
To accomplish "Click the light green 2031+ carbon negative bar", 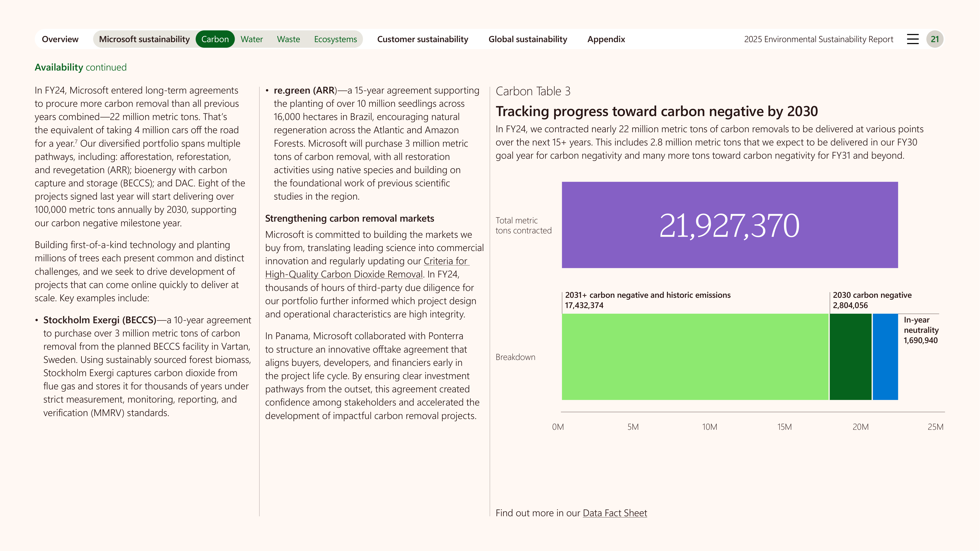I will pos(695,357).
